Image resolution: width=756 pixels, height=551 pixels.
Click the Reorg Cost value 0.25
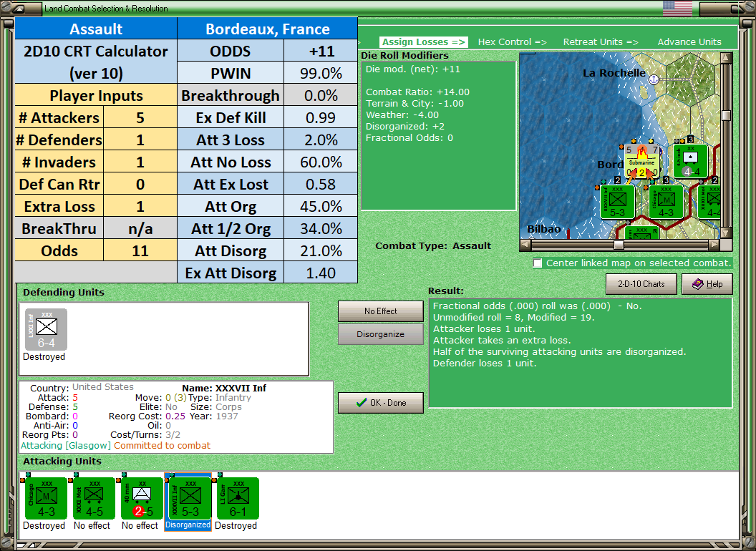pyautogui.click(x=175, y=416)
